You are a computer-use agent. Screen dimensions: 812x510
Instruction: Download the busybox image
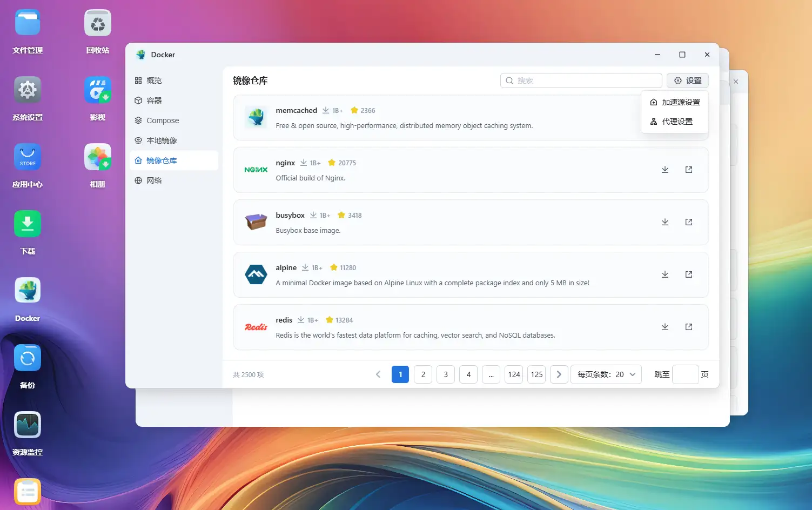pyautogui.click(x=665, y=222)
